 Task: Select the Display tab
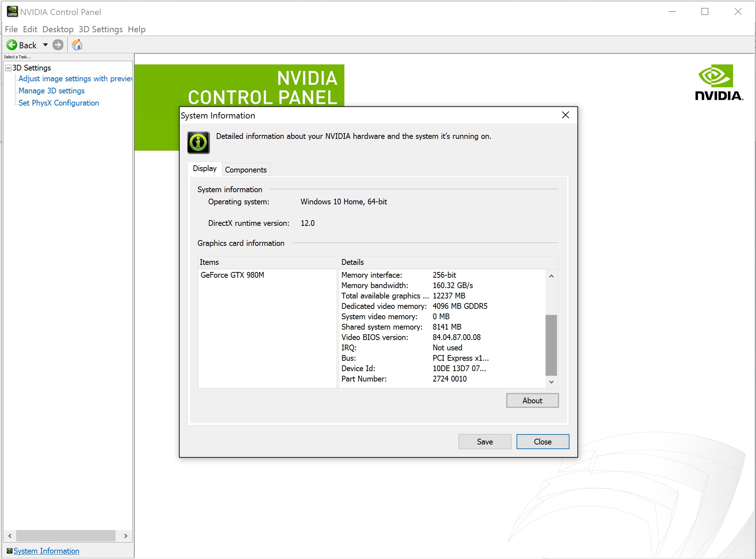[x=204, y=169]
